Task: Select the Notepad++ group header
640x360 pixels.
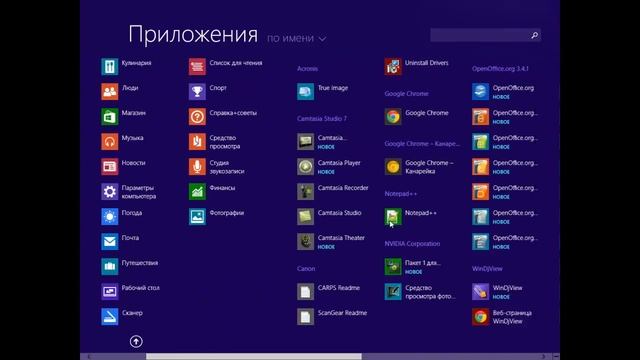Action: coord(401,193)
